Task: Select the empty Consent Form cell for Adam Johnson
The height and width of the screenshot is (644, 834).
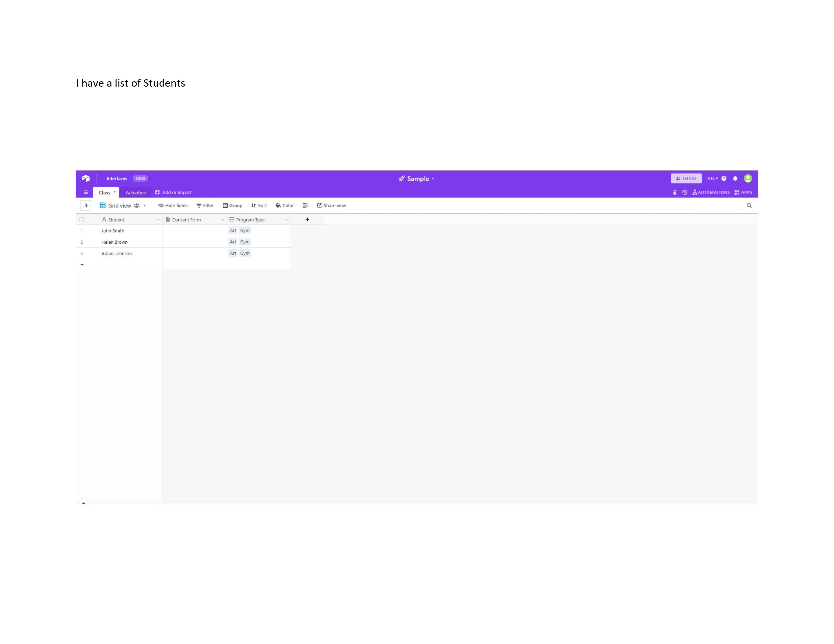Action: click(195, 253)
